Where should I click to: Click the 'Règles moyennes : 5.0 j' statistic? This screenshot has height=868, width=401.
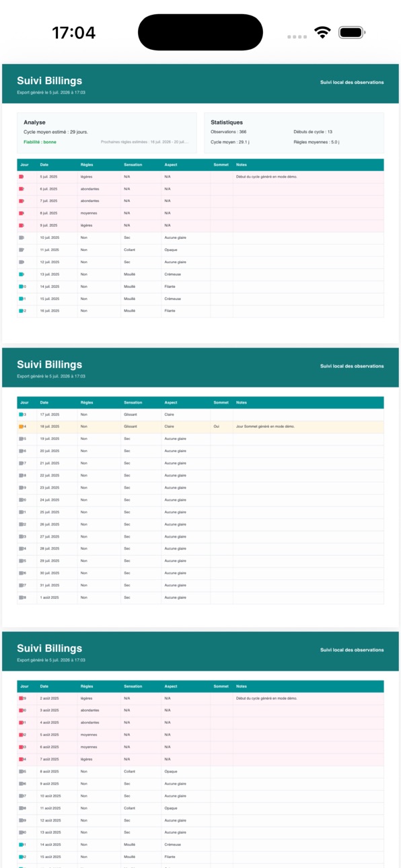pos(316,142)
